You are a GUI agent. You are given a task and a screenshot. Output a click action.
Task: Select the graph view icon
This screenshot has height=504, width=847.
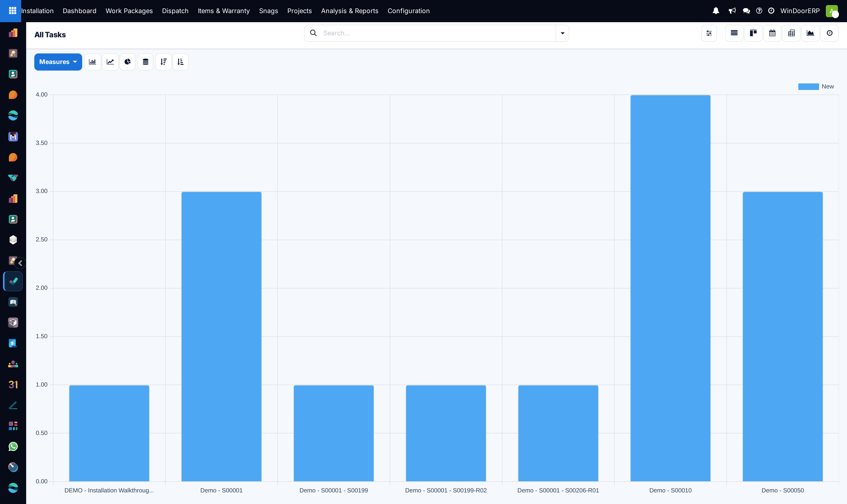point(810,33)
